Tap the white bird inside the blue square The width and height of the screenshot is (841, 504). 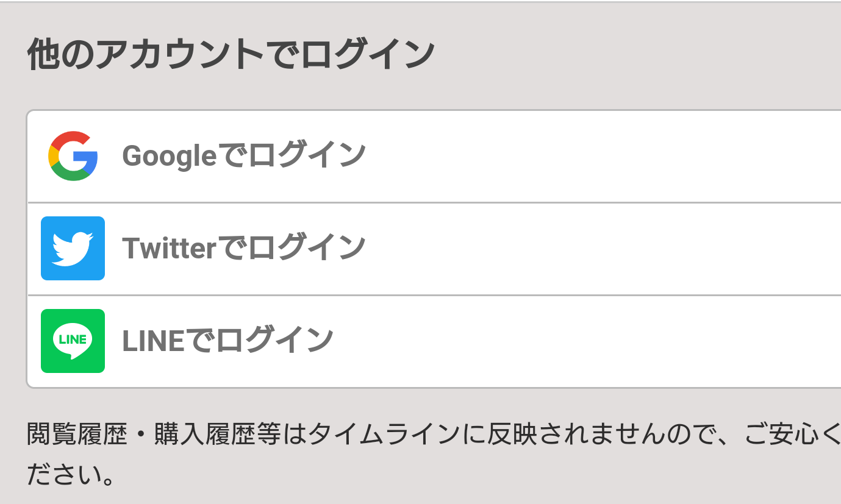[x=73, y=249]
